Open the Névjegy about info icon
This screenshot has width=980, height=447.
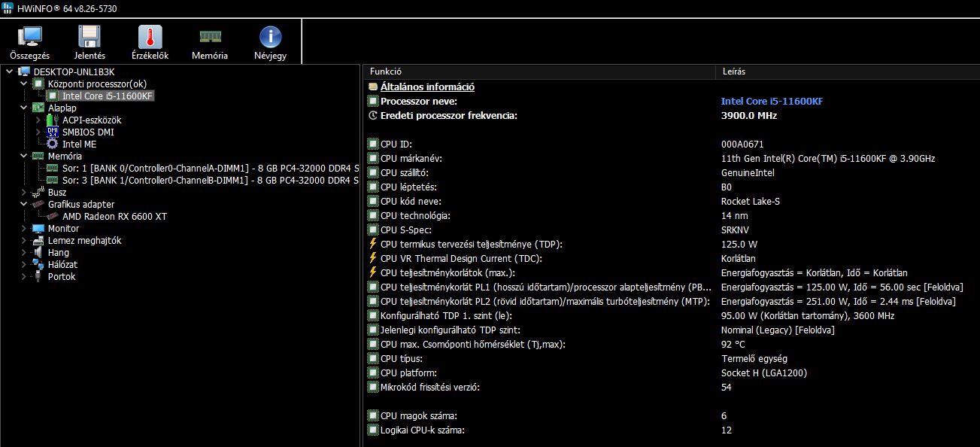point(270,36)
